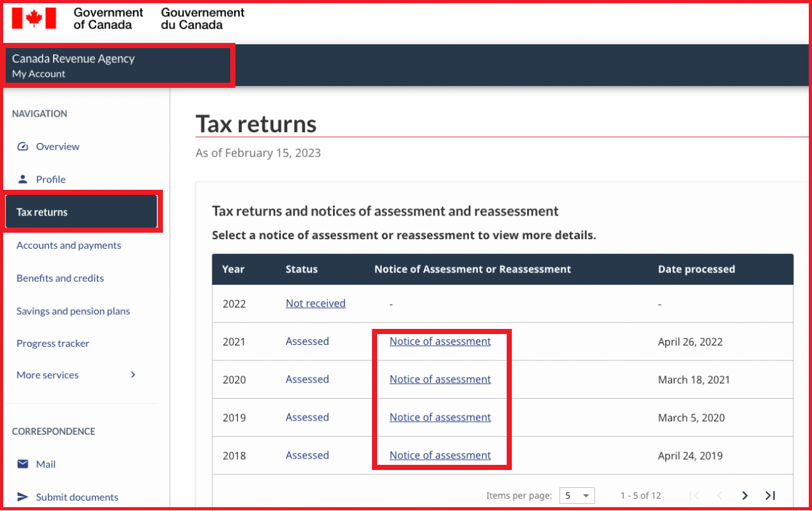Viewport: 812px width, 511px height.
Task: Click the Mail envelope icon
Action: [23, 464]
